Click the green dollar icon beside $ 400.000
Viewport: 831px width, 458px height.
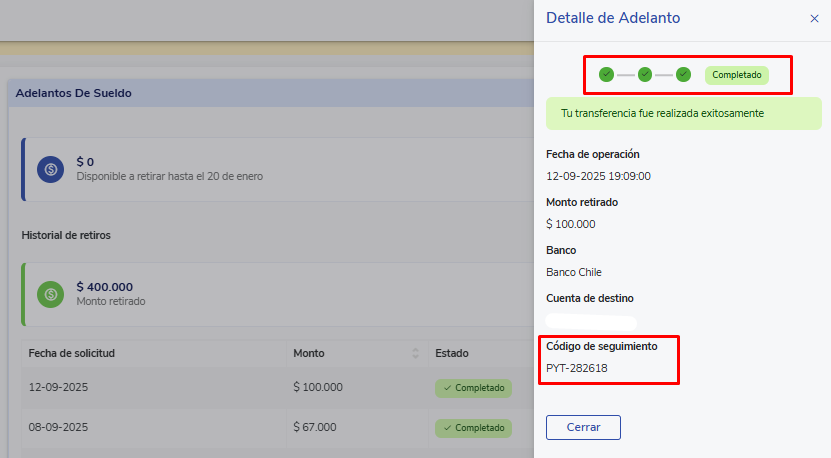tap(51, 294)
